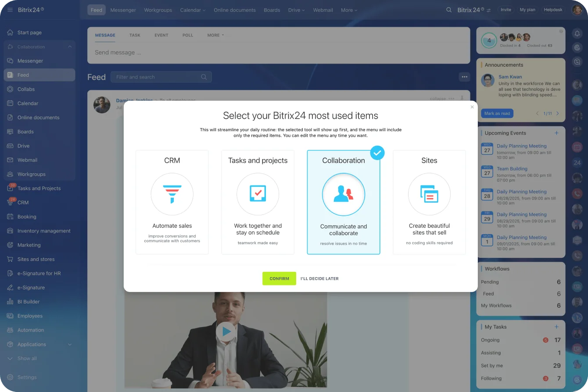Click the Sites windows icon

click(x=429, y=194)
